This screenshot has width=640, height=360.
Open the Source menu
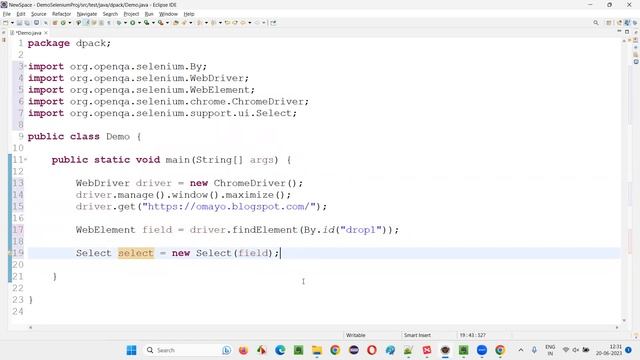[39, 14]
